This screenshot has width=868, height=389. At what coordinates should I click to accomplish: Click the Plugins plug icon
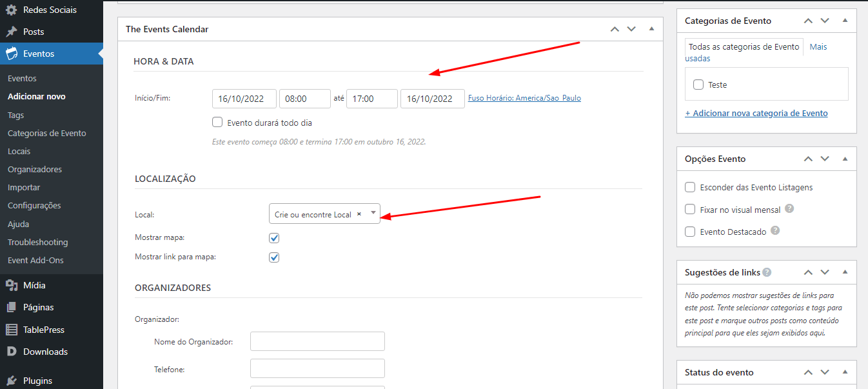[x=12, y=381]
